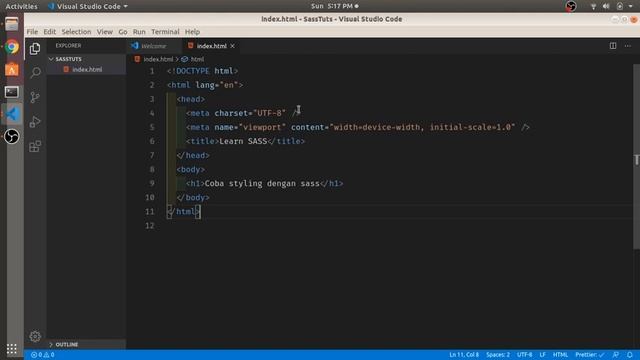Change encoding via UTF-8 status item
The height and width of the screenshot is (360, 640).
click(x=524, y=355)
